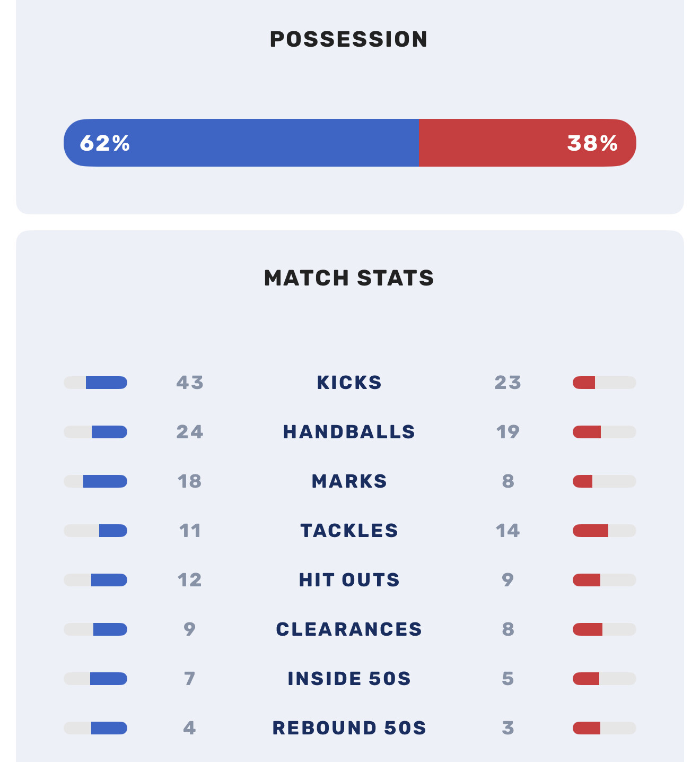Choose the CLEARANCES stat label
Viewport: 700px width, 762px height.
pos(349,629)
